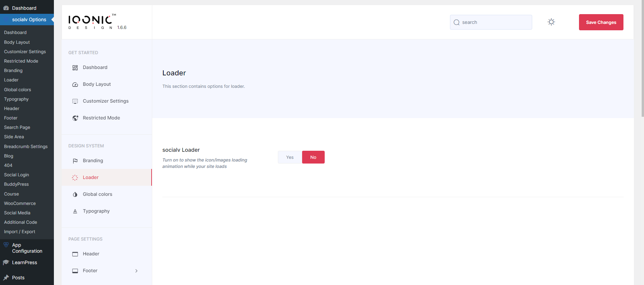Click the Loader spinner icon
The height and width of the screenshot is (285, 644).
coord(75,178)
